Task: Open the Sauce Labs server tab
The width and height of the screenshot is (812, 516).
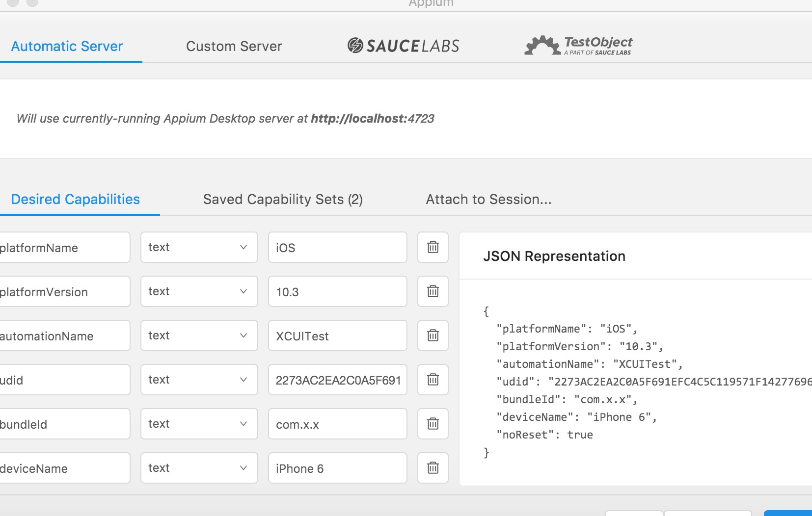Action: pyautogui.click(x=404, y=46)
